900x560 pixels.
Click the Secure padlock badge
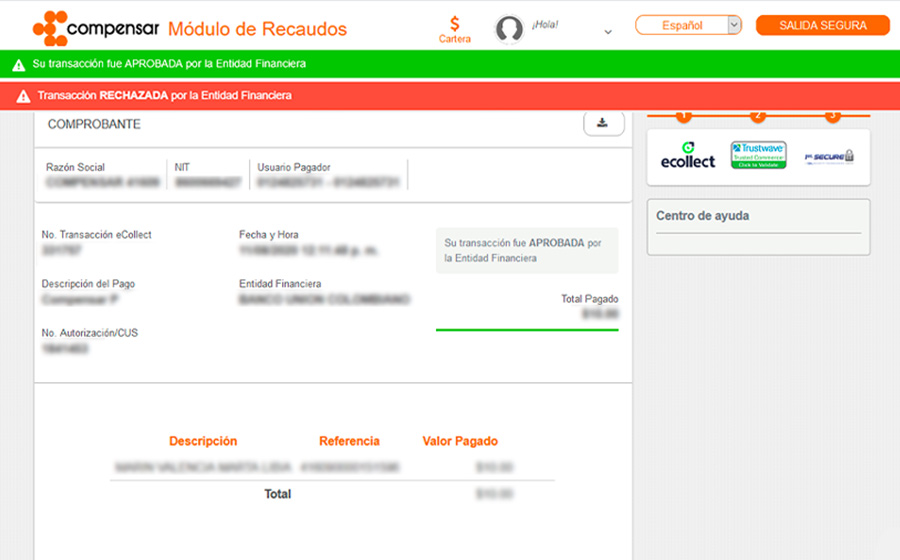tap(829, 156)
